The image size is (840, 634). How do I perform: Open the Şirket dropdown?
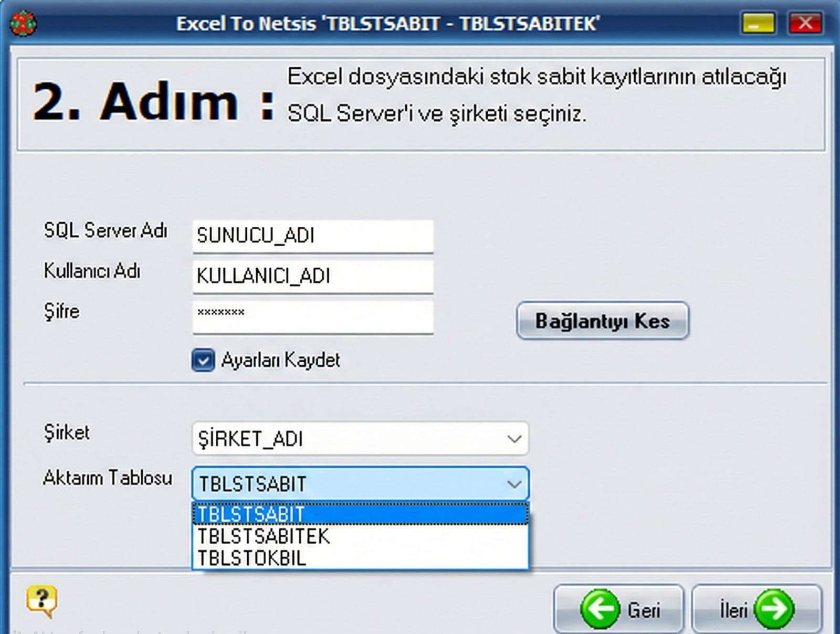click(x=513, y=439)
